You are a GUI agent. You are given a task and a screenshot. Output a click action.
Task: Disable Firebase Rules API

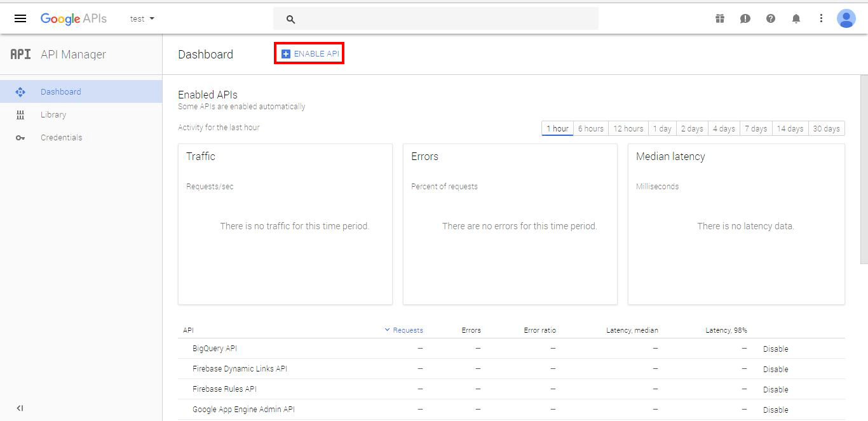pyautogui.click(x=776, y=390)
